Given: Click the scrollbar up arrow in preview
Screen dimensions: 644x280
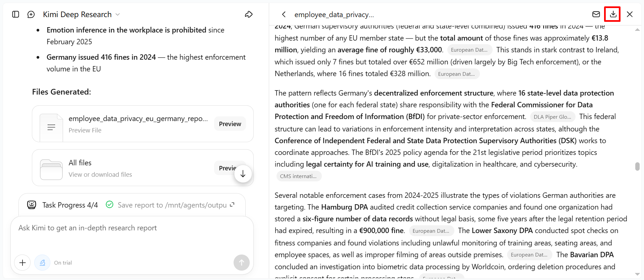Looking at the screenshot, I should (x=637, y=30).
